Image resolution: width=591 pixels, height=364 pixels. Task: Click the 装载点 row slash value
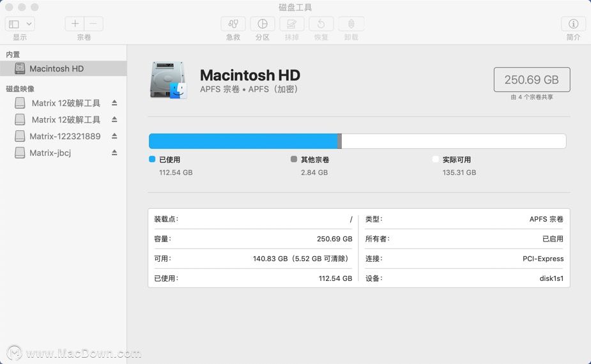pyautogui.click(x=351, y=219)
